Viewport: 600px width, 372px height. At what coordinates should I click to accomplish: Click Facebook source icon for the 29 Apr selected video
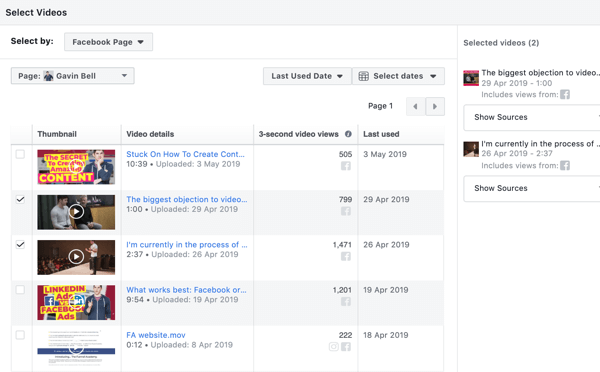[565, 95]
